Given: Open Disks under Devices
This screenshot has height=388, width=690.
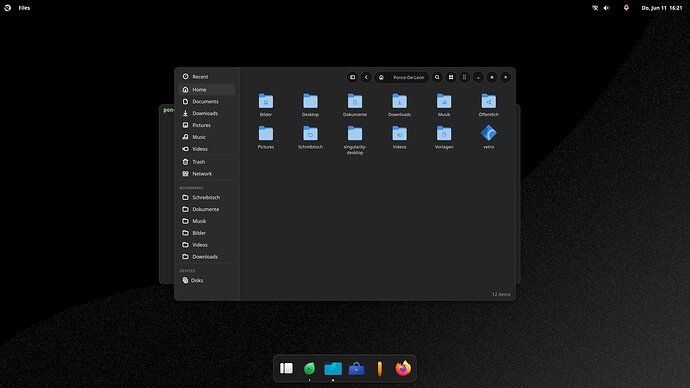Looking at the screenshot, I should click(207, 280).
